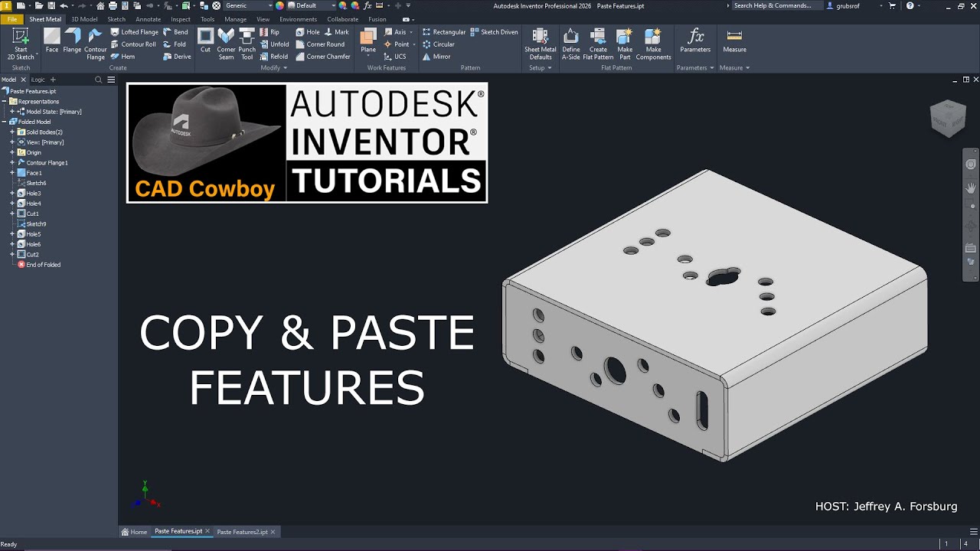Select the Bend tool
Image resolution: width=980 pixels, height=551 pixels.
point(175,32)
